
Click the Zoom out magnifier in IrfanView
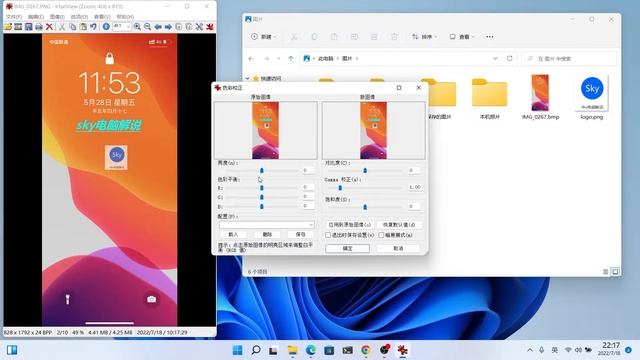(147, 27)
